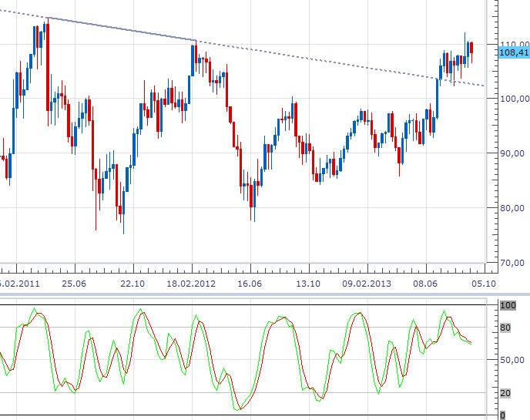Click the stochastic 20 level label
Image resolution: width=530 pixels, height=420 pixels.
[x=505, y=394]
